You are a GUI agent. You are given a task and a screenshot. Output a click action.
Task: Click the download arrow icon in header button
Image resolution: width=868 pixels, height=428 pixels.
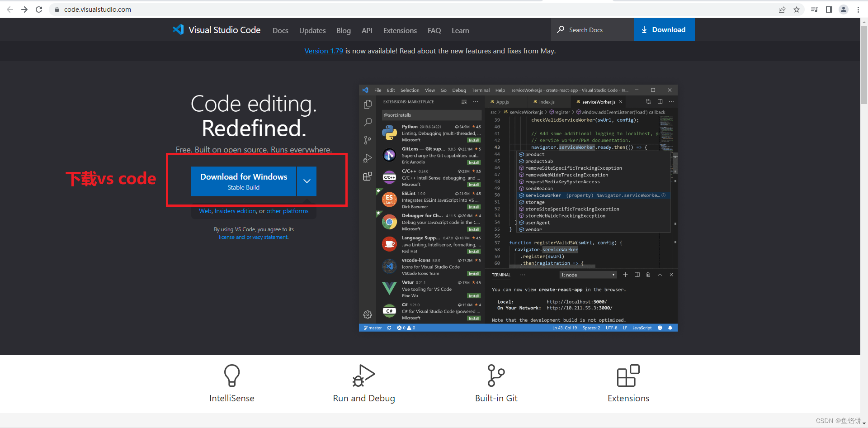pos(644,30)
